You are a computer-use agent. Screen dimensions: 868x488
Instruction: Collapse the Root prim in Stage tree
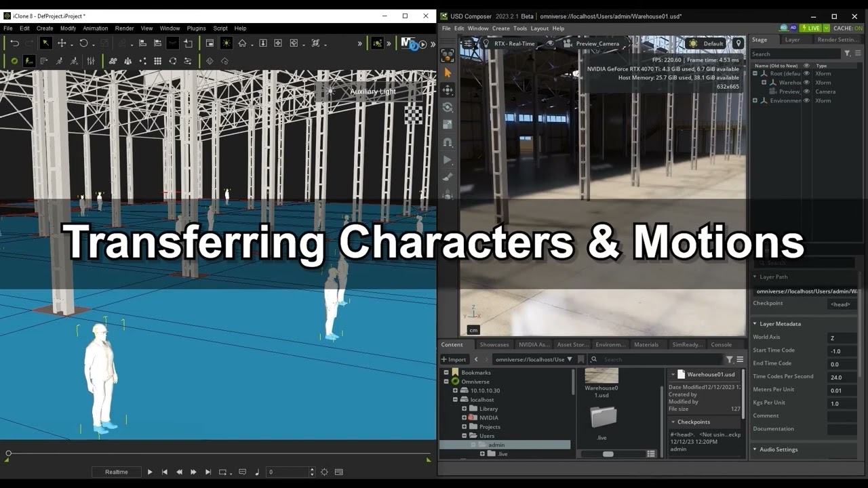click(x=755, y=73)
